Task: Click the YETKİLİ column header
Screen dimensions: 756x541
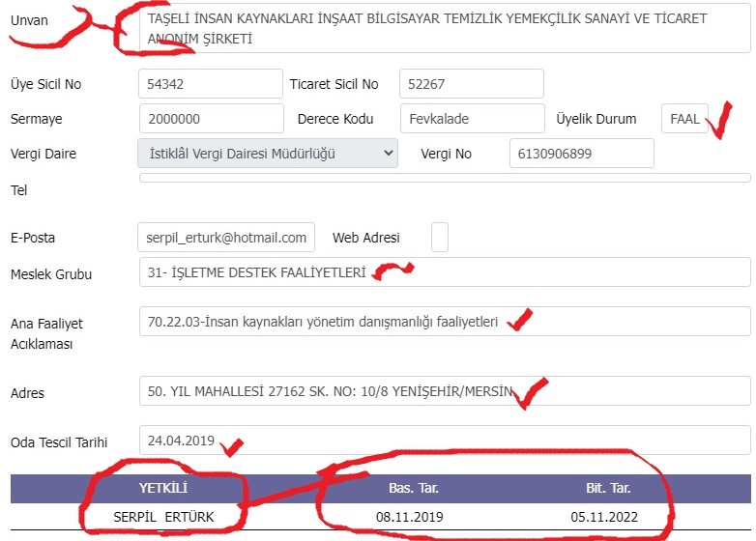Action: pyautogui.click(x=163, y=488)
